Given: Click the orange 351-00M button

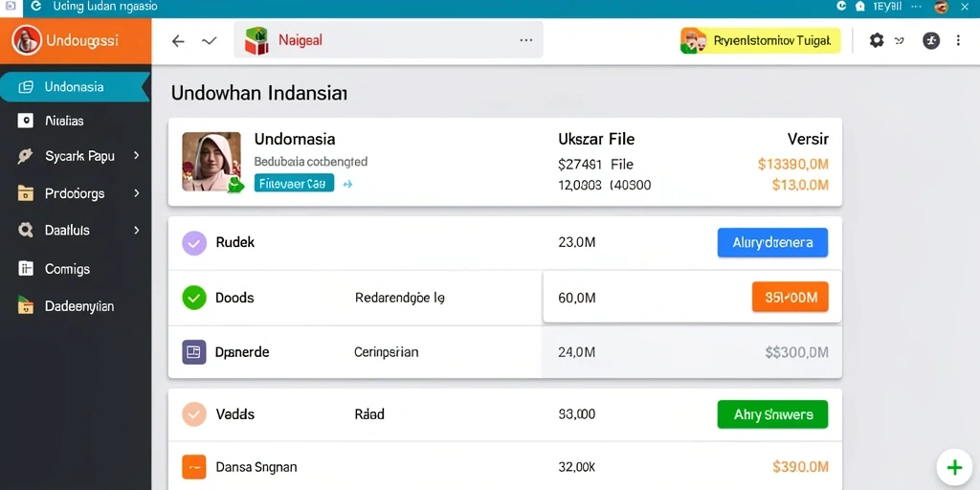Looking at the screenshot, I should [790, 297].
